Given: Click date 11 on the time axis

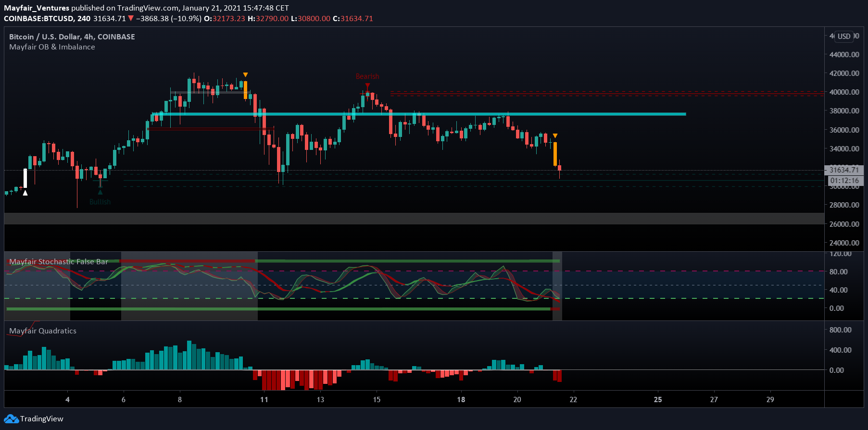Looking at the screenshot, I should pos(264,399).
